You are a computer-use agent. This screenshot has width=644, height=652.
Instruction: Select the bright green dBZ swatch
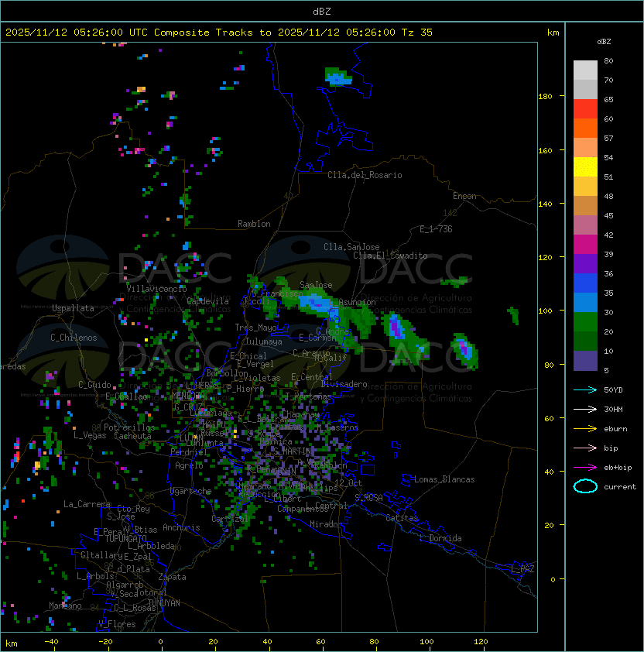click(585, 321)
